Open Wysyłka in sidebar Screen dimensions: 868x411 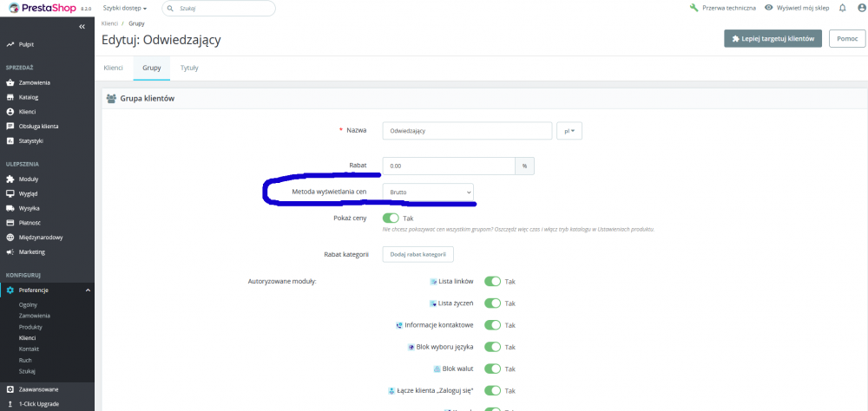[30, 209]
